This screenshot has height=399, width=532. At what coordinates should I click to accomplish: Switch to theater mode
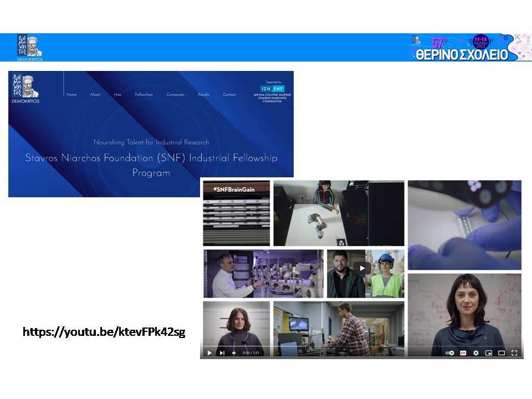[x=502, y=353]
